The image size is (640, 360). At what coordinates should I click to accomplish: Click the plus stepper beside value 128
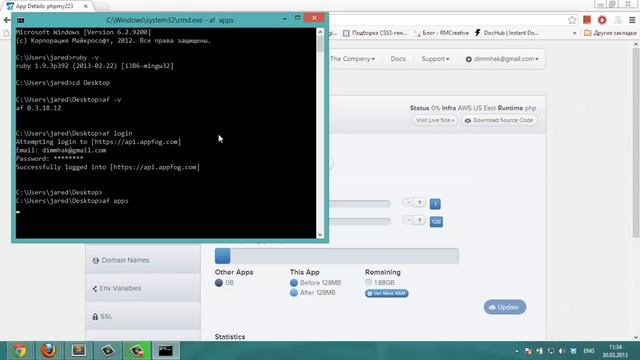pyautogui.click(x=420, y=220)
